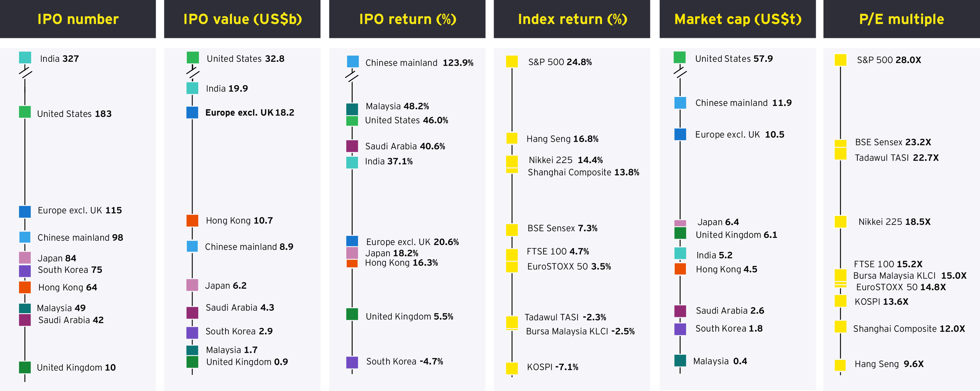Click the IPO number column header

[78, 19]
